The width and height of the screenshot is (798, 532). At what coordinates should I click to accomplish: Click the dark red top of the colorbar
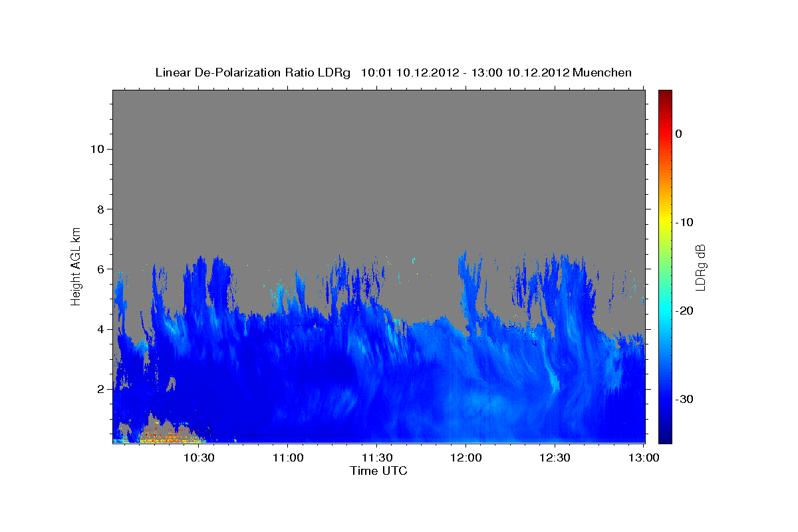pos(665,95)
